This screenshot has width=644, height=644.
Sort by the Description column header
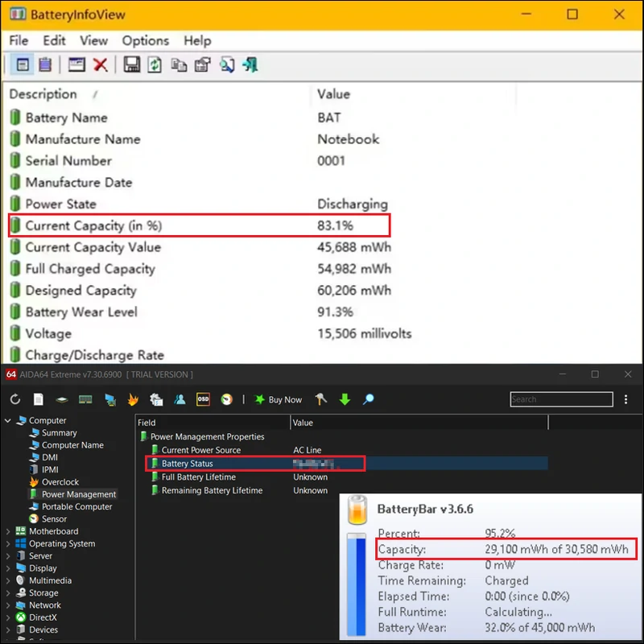point(43,94)
